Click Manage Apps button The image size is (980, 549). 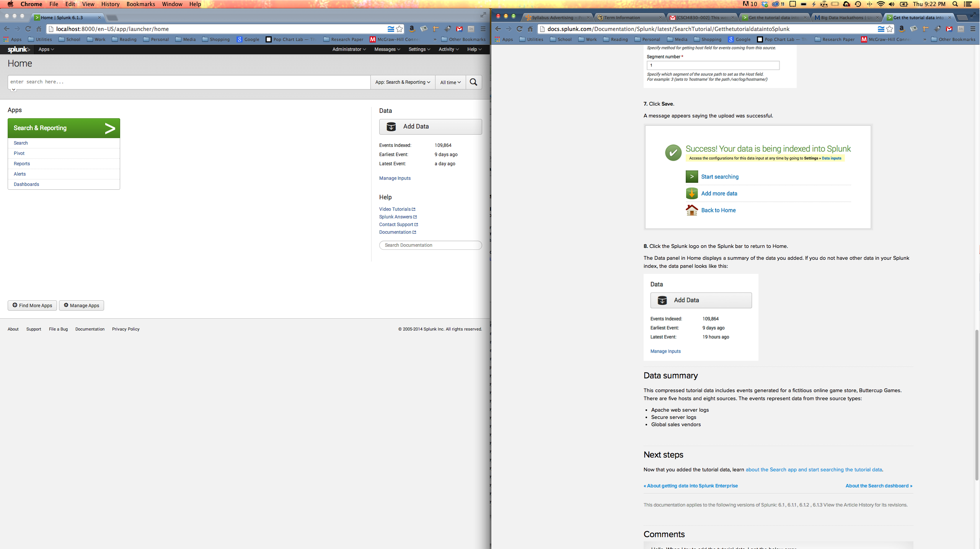pyautogui.click(x=82, y=305)
